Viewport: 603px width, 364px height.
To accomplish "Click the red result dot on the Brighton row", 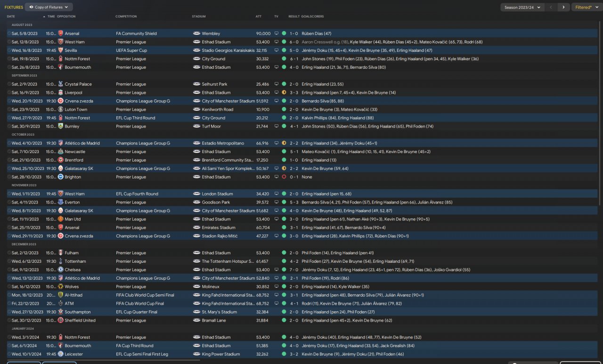I will [284, 177].
